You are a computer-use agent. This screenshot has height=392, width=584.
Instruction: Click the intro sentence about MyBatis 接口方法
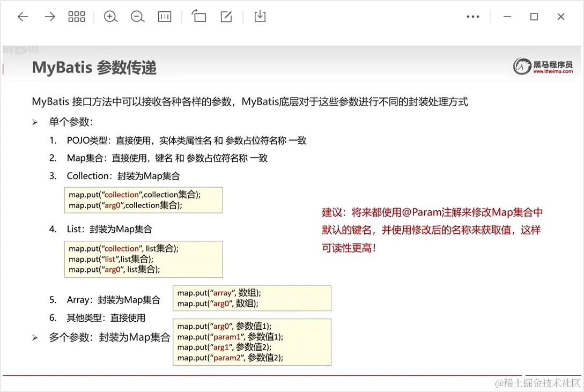250,102
